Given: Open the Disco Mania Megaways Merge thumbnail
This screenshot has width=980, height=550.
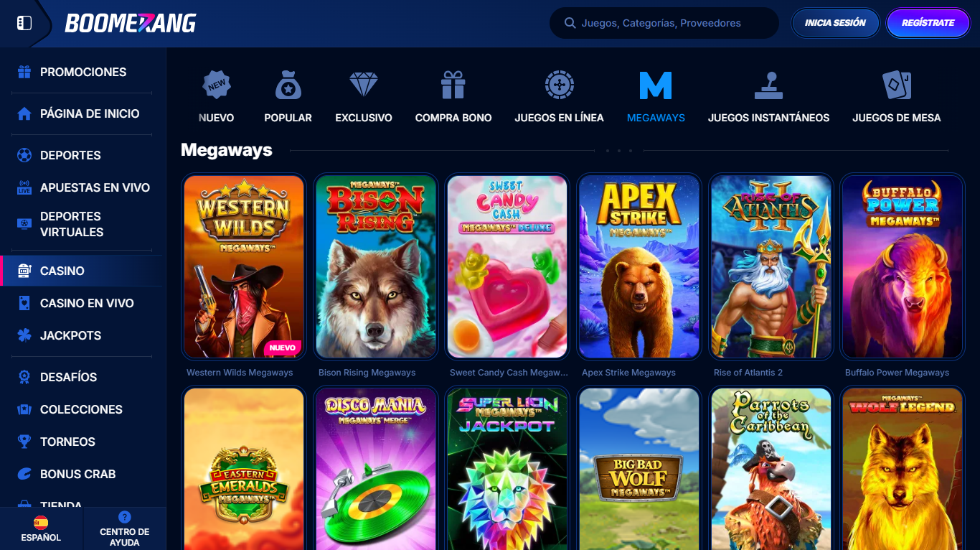Looking at the screenshot, I should pyautogui.click(x=376, y=469).
